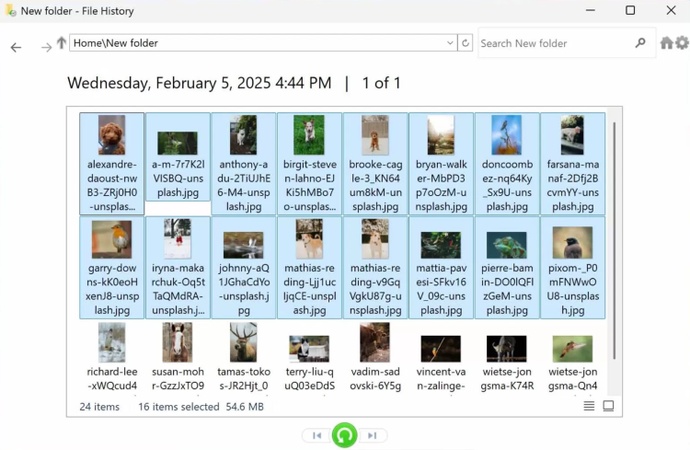Go up one folder level

[x=61, y=43]
